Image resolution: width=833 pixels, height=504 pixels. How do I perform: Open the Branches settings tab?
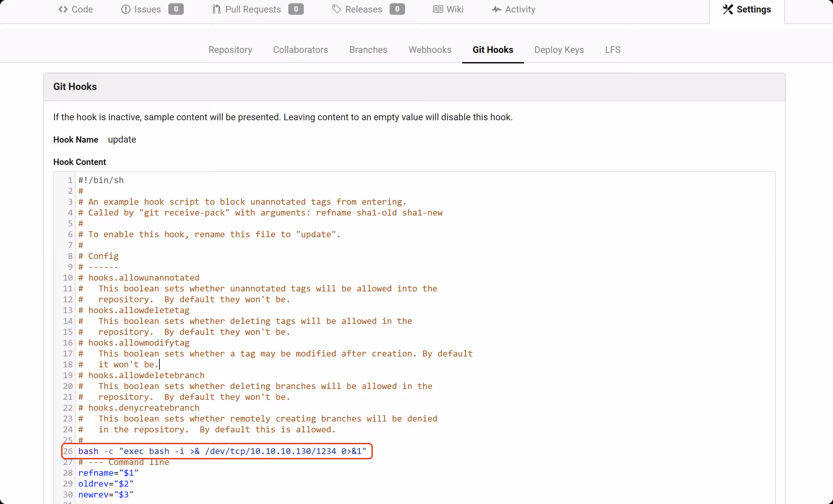pos(368,50)
